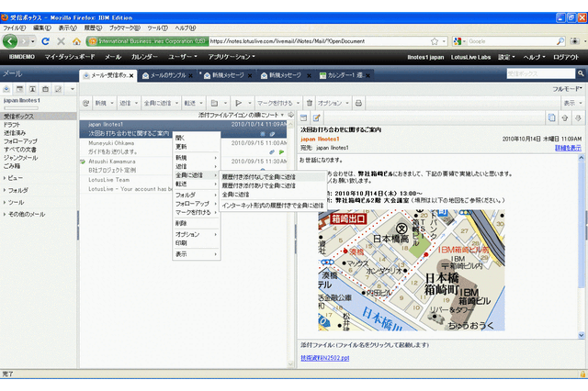Click the LotusLive Labs link
Image resolution: width=588 pixels, height=391 pixels.
tap(470, 57)
